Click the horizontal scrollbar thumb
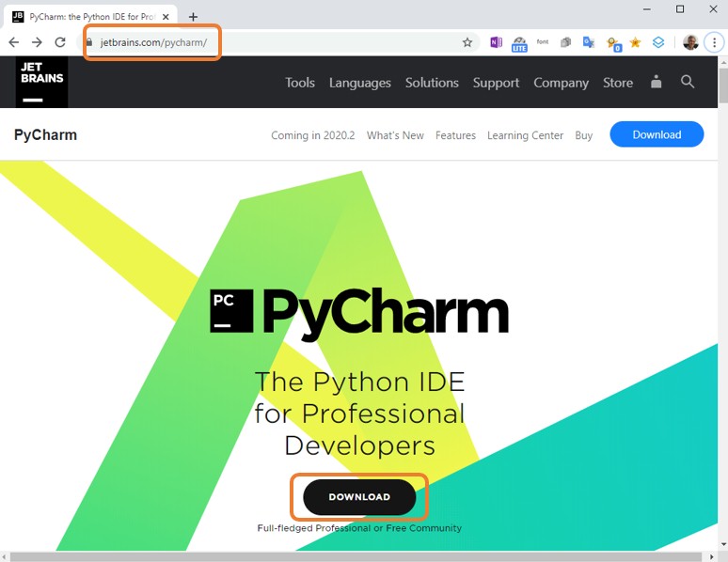Viewport: 728px width, 562px height. (x=356, y=556)
